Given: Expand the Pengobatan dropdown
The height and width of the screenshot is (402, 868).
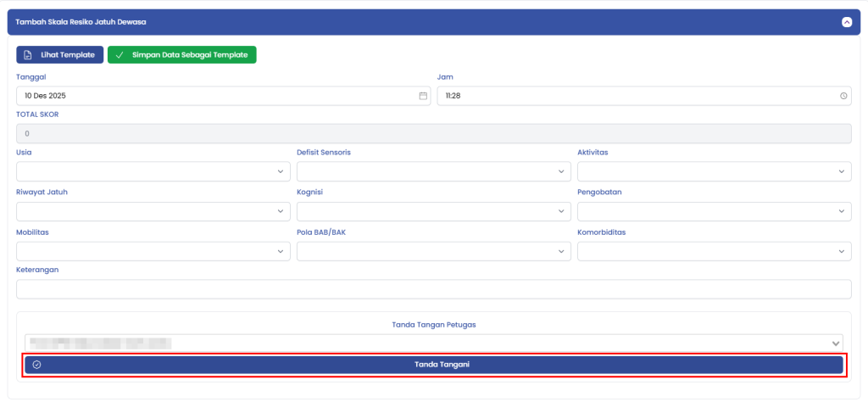Looking at the screenshot, I should pos(714,211).
